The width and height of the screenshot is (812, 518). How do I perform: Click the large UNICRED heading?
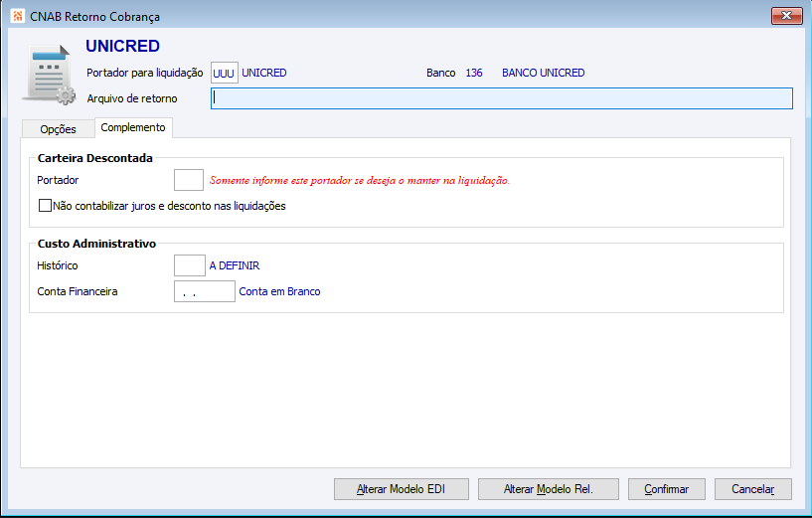[122, 46]
